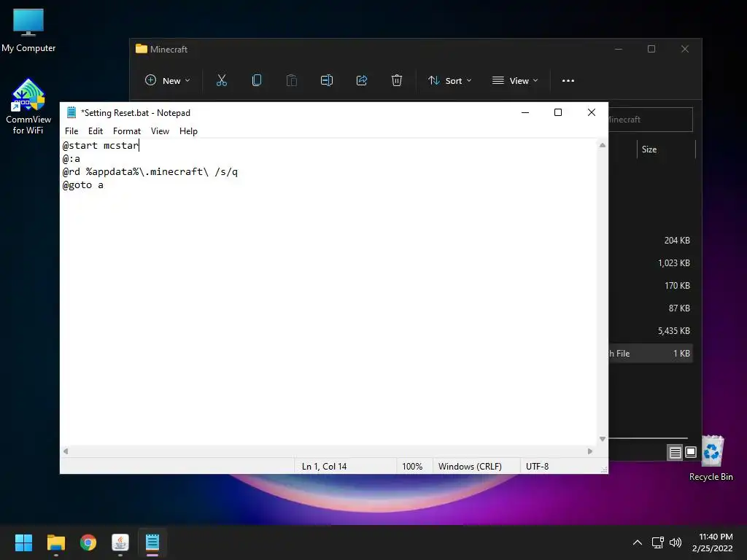Minimize the Notepad window
Screen dimensions: 747x560
tap(525, 112)
